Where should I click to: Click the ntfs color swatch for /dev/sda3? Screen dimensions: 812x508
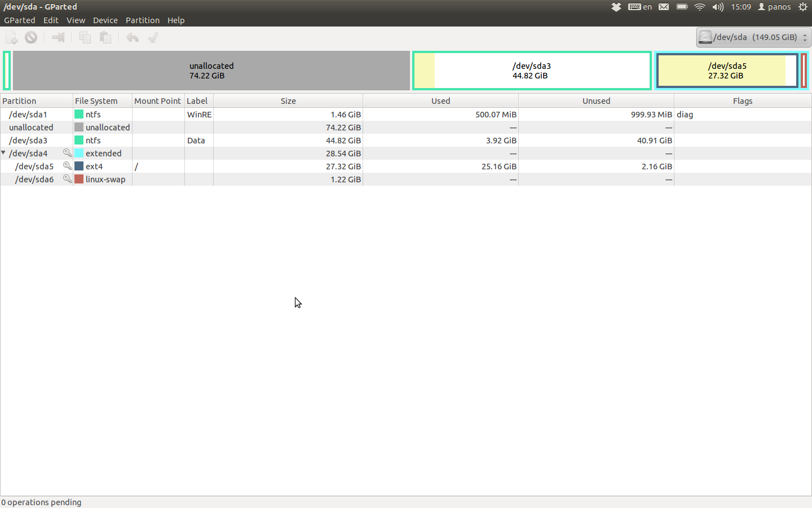(79, 140)
